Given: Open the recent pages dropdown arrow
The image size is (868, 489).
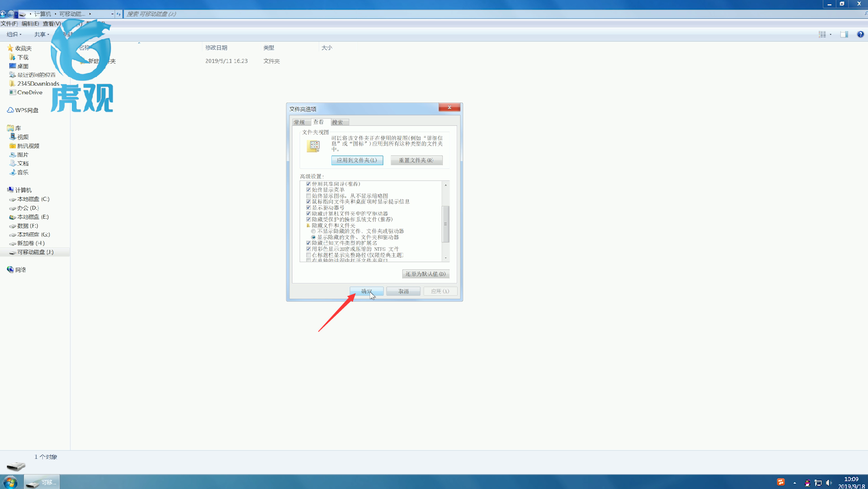Looking at the screenshot, I should click(x=17, y=14).
